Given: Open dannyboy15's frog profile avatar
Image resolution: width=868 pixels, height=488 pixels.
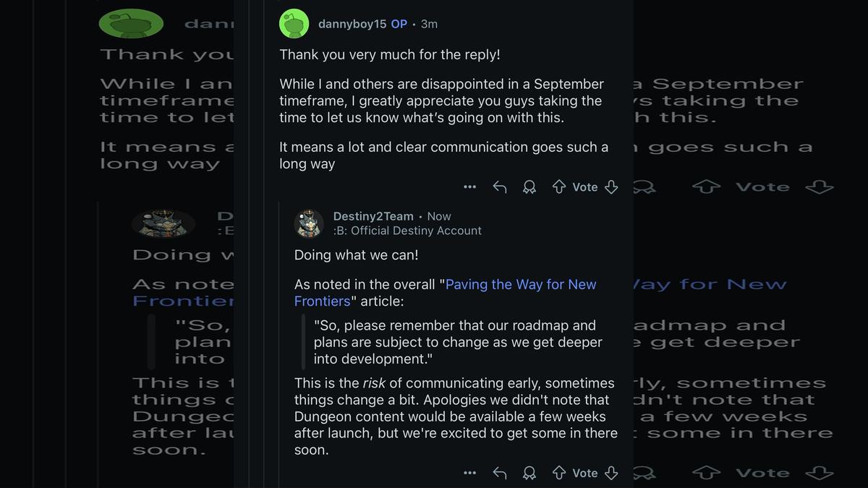Looking at the screenshot, I should tap(293, 23).
